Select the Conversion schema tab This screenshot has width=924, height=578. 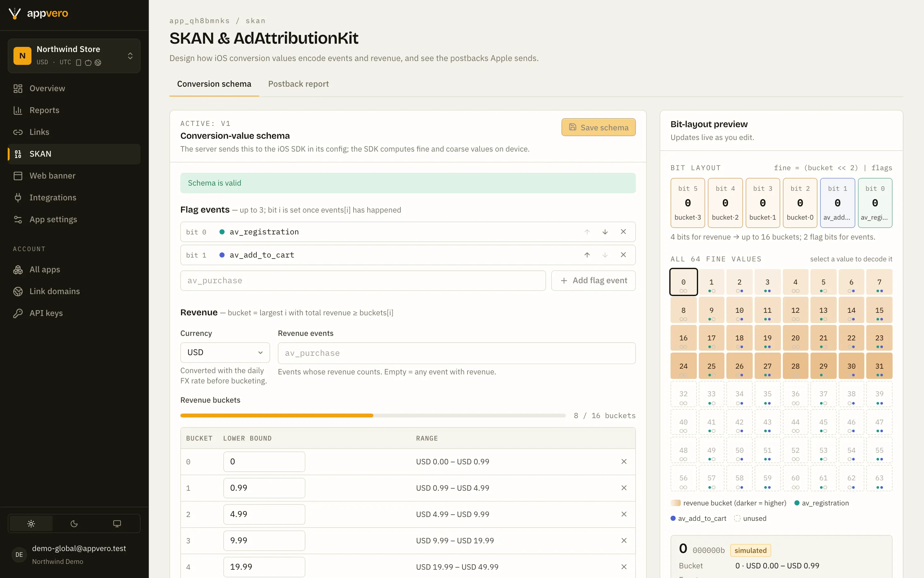click(214, 84)
